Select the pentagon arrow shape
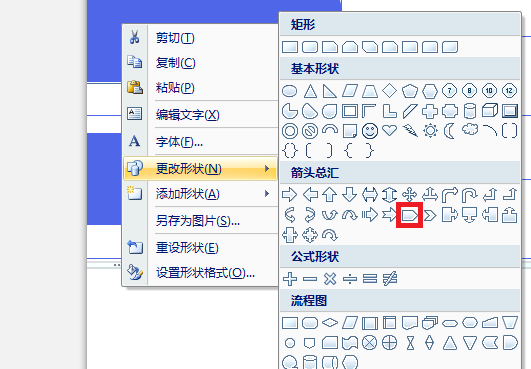This screenshot has height=369, width=531. tap(410, 215)
